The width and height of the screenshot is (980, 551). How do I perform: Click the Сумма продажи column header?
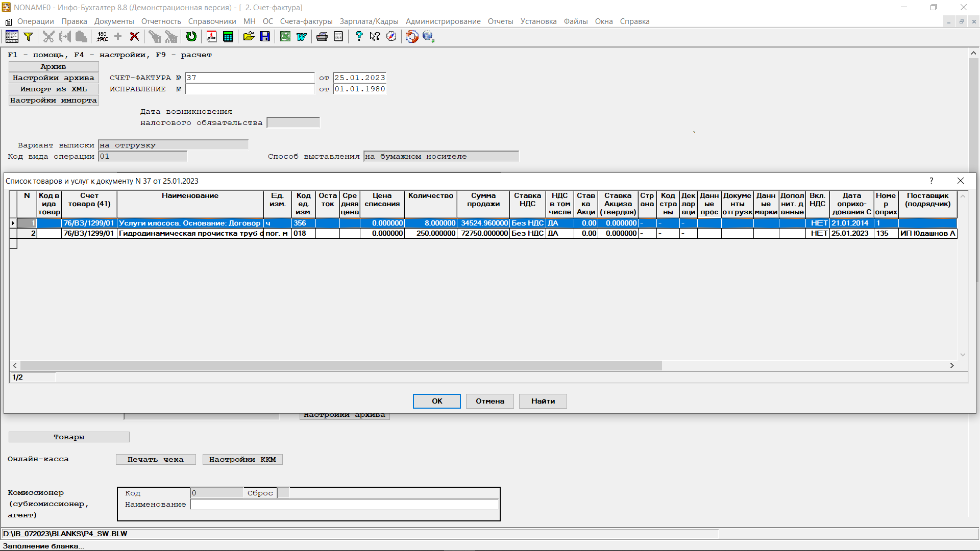483,204
